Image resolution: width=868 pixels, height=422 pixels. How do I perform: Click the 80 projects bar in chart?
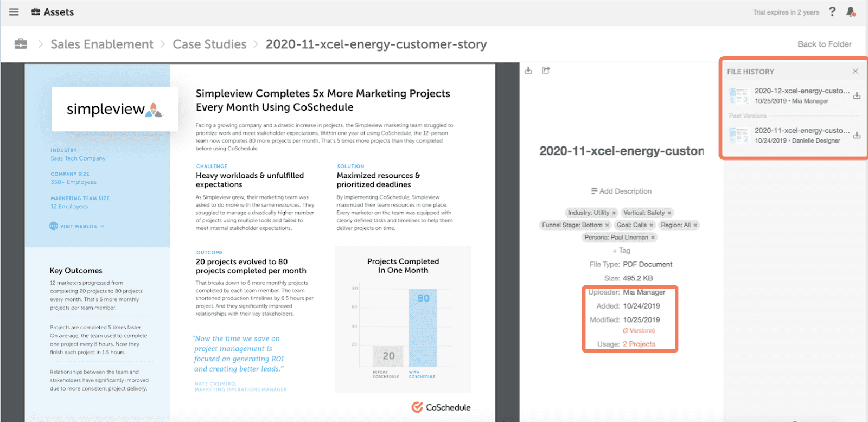click(423, 328)
